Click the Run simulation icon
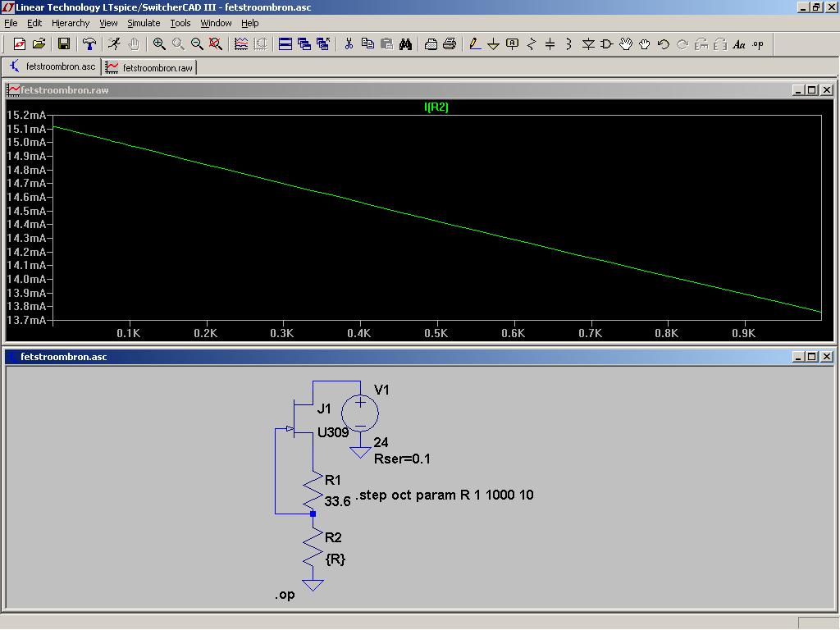 [114, 44]
